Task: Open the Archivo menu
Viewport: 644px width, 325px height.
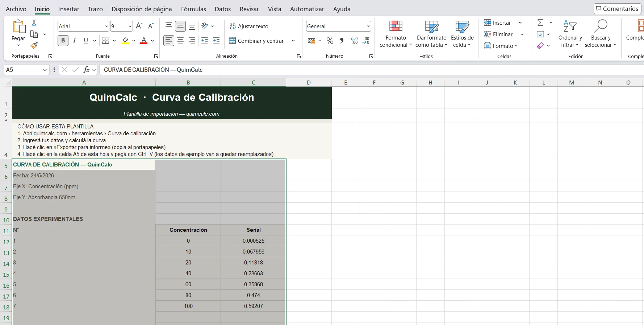Action: pyautogui.click(x=16, y=9)
